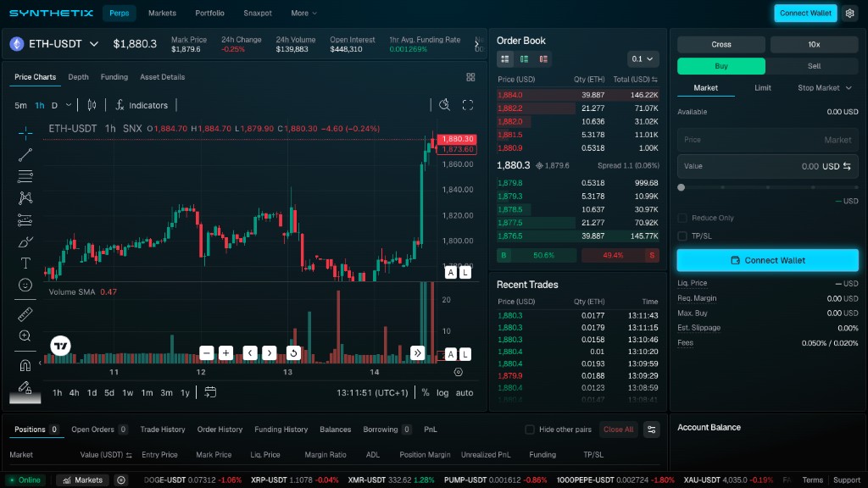Enable the TP/SL checkbox
Image resolution: width=868 pixels, height=488 pixels.
click(682, 236)
